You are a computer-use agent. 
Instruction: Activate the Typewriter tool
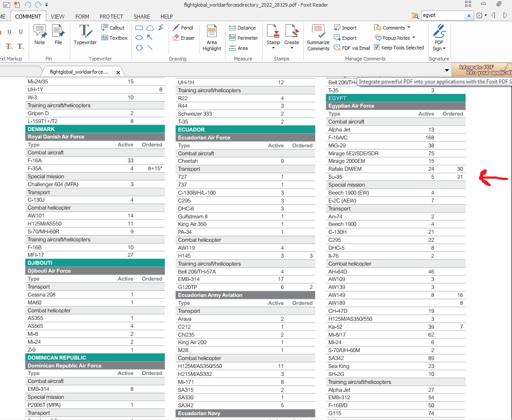[x=85, y=34]
